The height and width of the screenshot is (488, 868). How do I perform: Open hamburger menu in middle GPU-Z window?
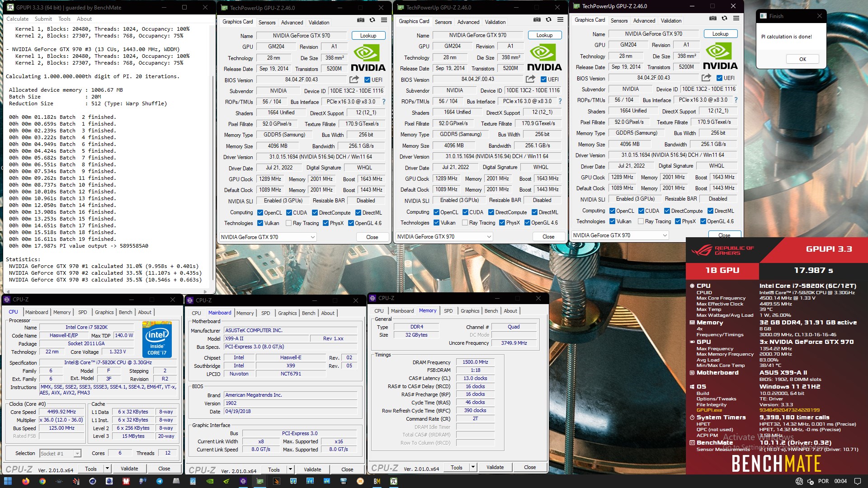tap(560, 19)
